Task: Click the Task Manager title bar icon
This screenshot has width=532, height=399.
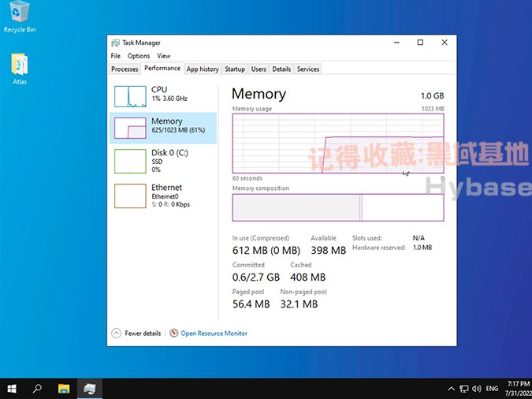Action: tap(115, 43)
